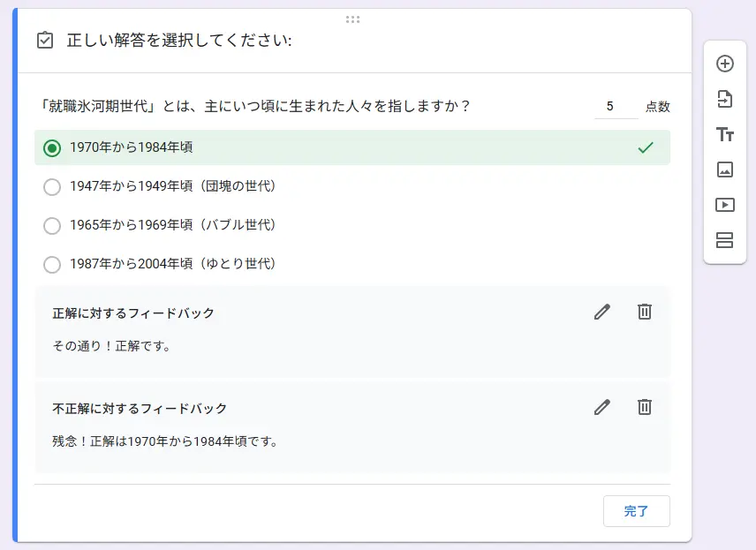Image resolution: width=756 pixels, height=550 pixels.
Task: Edit the 不正解に対するフィードバック pencil icon
Action: coord(601,407)
